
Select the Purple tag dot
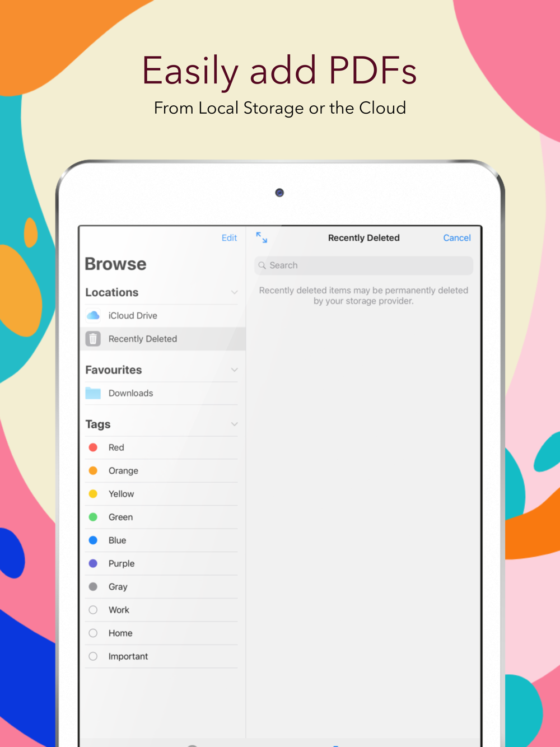pos(93,563)
